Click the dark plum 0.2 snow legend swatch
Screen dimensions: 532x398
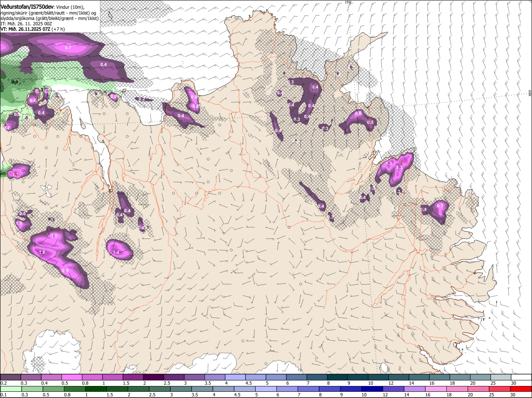click(10, 377)
